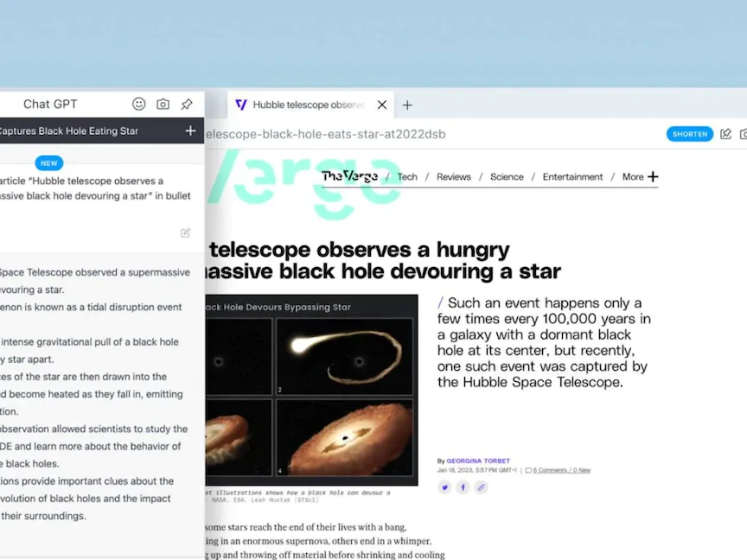
Task: Click the camera icon in ChatGPT panel header
Action: tap(163, 104)
